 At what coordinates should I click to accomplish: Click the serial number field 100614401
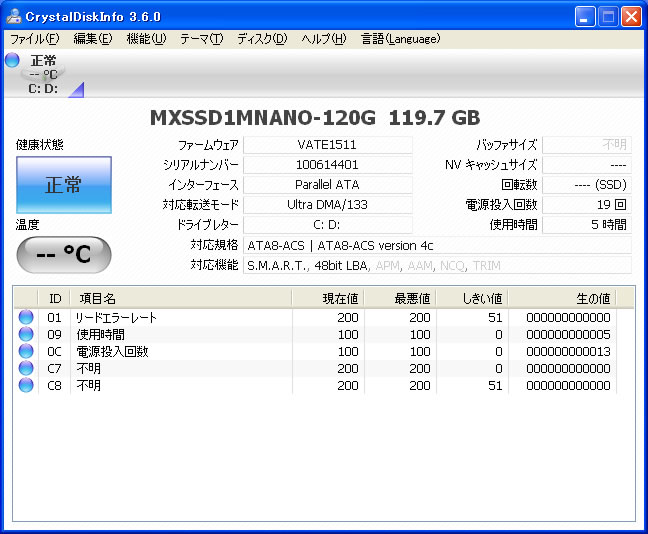point(328,165)
